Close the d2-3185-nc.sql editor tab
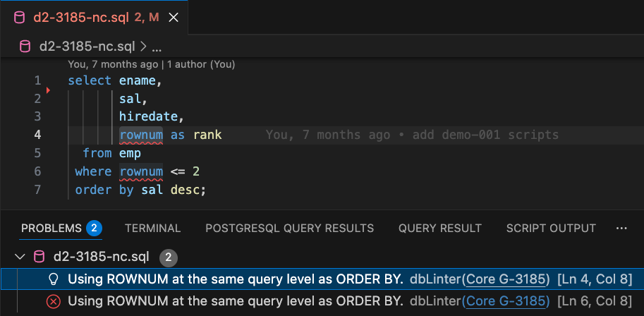The image size is (644, 316). point(174,17)
